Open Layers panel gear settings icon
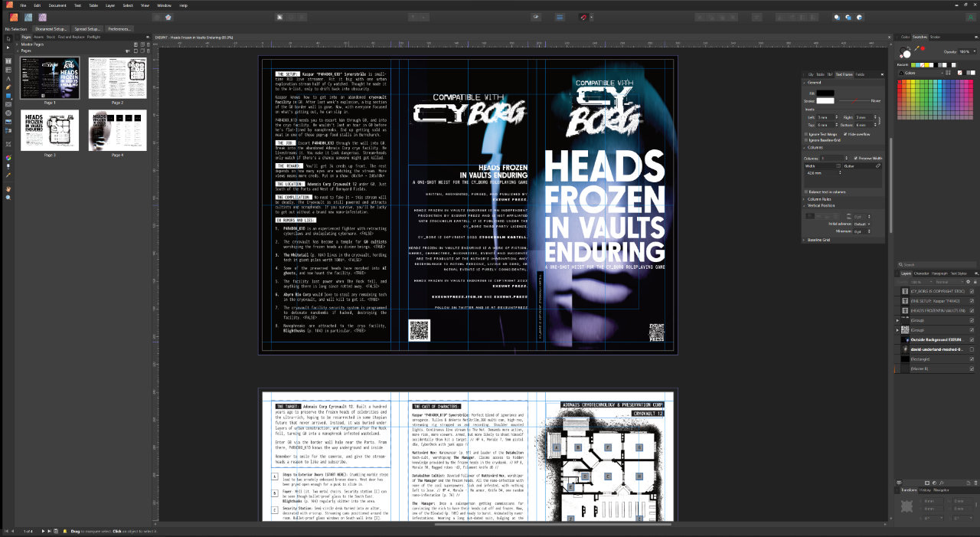Screen dimensions: 980x537 pyautogui.click(x=968, y=282)
